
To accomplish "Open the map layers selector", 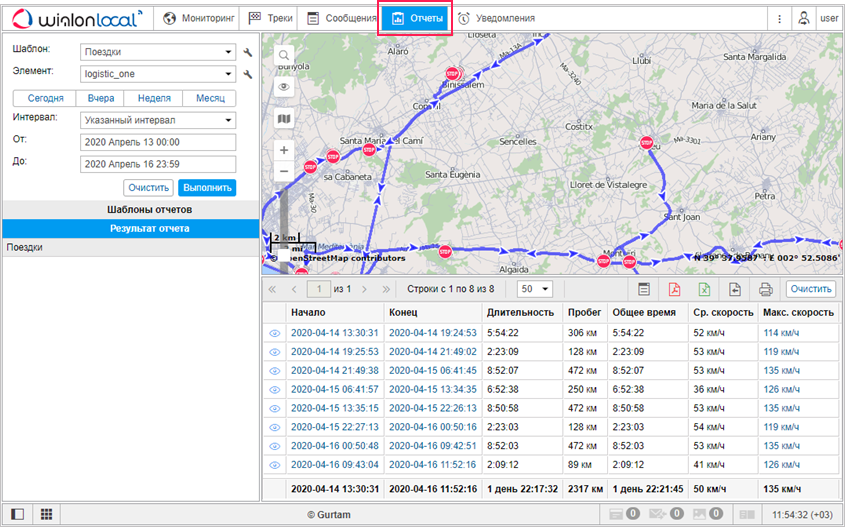I will click(x=284, y=119).
